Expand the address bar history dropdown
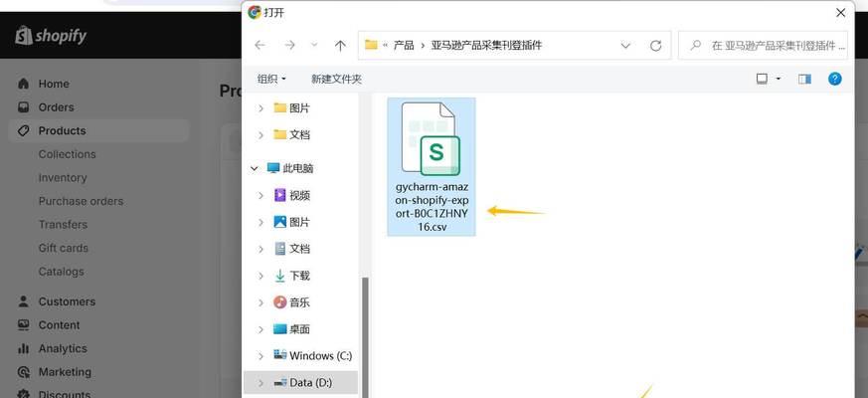The height and width of the screenshot is (398, 868). (x=625, y=46)
